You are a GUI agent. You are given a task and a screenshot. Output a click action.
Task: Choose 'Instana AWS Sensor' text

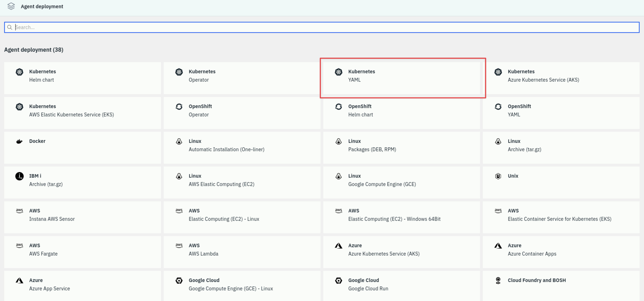click(x=52, y=219)
